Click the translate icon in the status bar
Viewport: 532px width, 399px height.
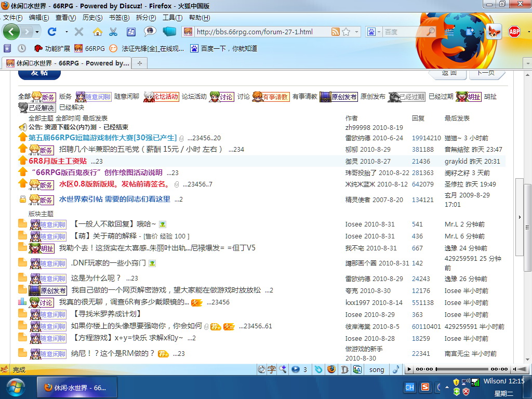tap(357, 369)
